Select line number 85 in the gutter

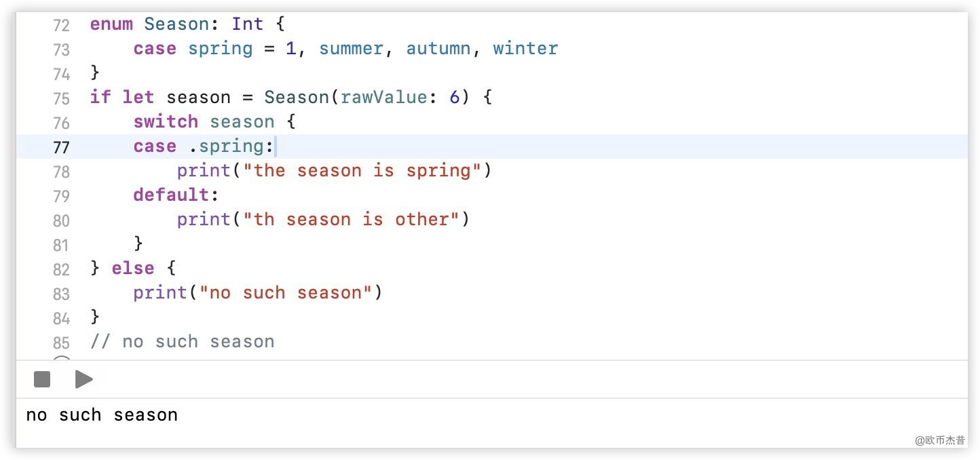[x=61, y=343]
